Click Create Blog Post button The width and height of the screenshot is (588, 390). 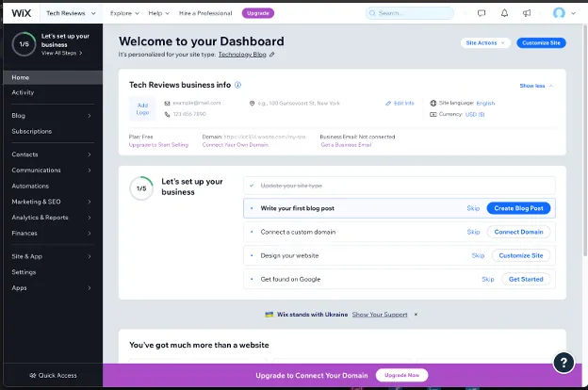coord(518,208)
